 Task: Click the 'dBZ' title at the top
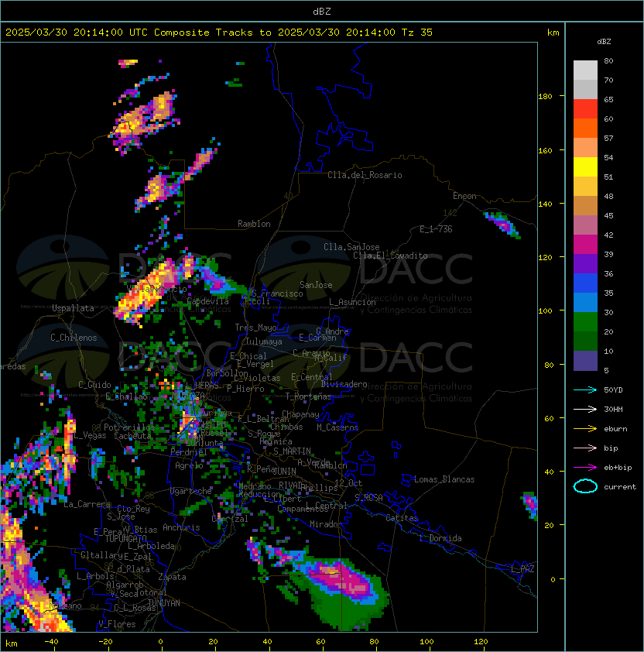(322, 11)
